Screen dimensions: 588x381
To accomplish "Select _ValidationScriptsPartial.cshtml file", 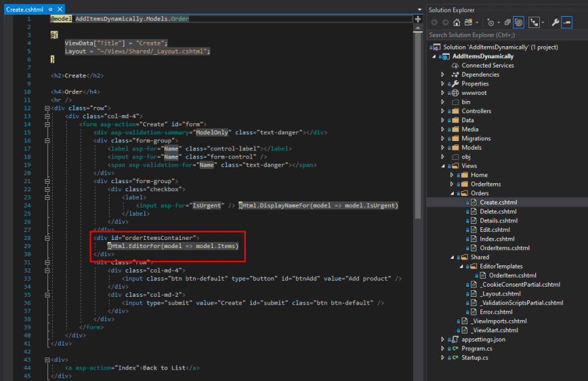I will pos(522,303).
